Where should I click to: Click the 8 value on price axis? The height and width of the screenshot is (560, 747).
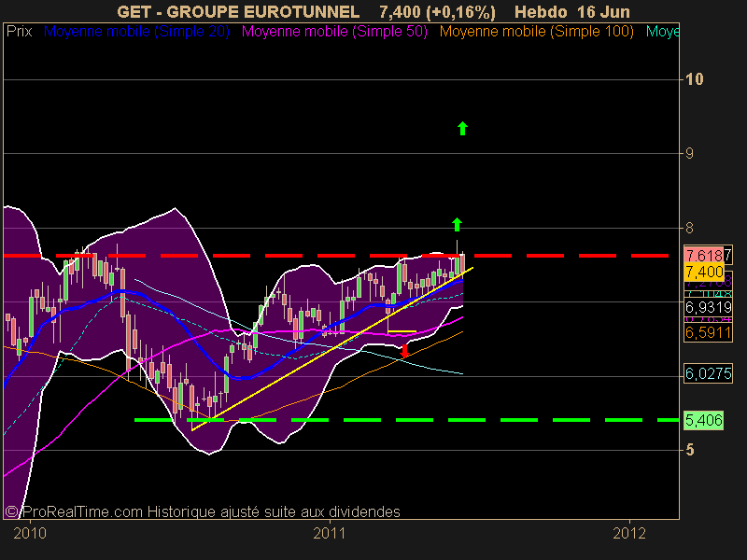(x=689, y=228)
